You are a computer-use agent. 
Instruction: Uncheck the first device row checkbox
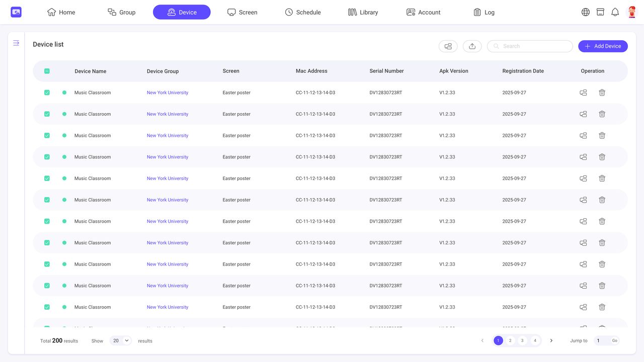pos(47,93)
